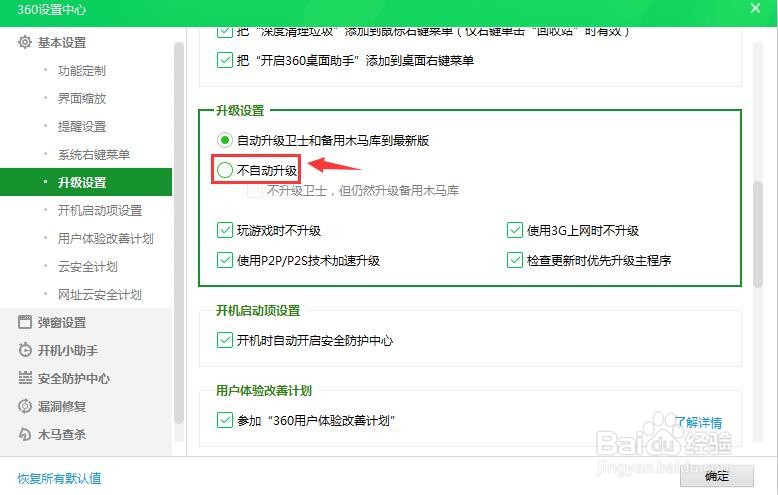Close the 360设置中心 window

[x=755, y=8]
